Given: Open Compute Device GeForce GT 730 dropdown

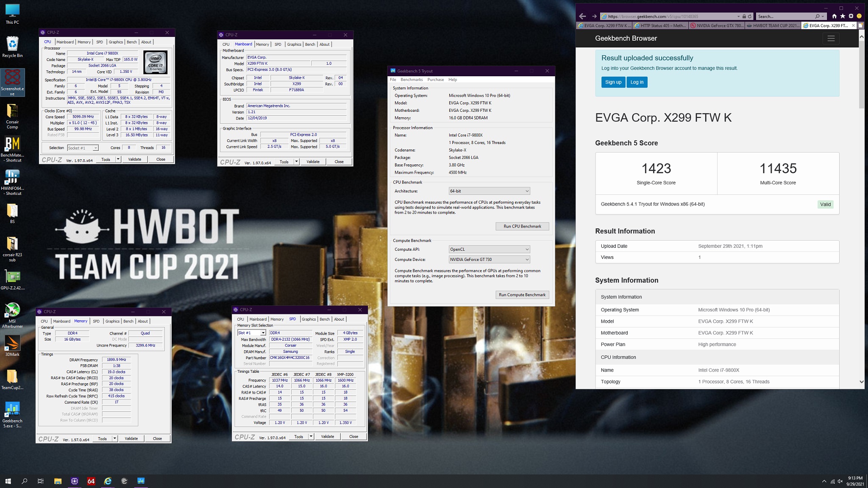Looking at the screenshot, I should tap(489, 259).
